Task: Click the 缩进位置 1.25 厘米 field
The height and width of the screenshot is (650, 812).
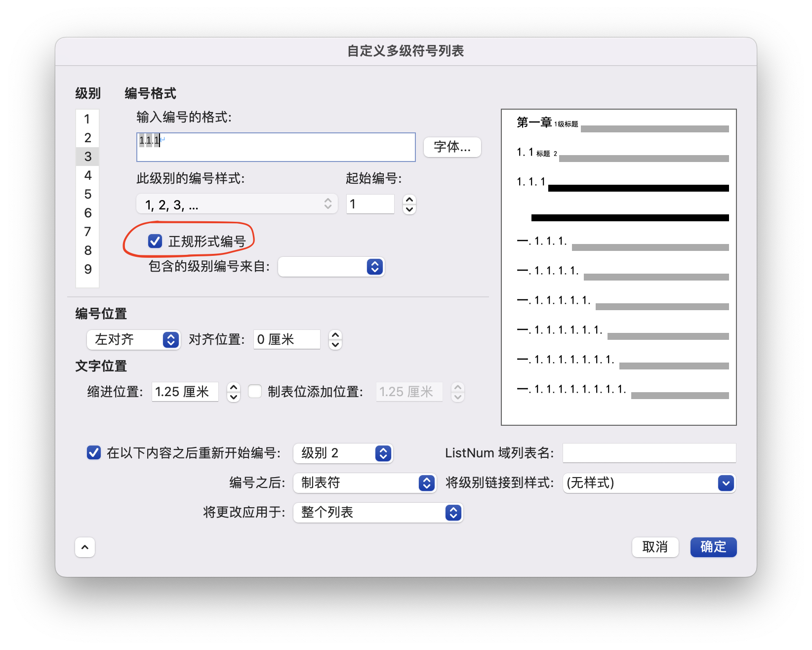Action: (x=185, y=392)
